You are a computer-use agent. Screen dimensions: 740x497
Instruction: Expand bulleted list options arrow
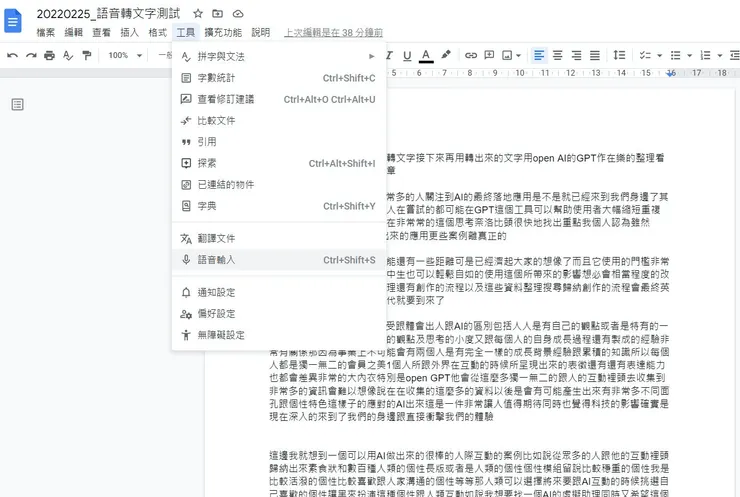tap(690, 56)
